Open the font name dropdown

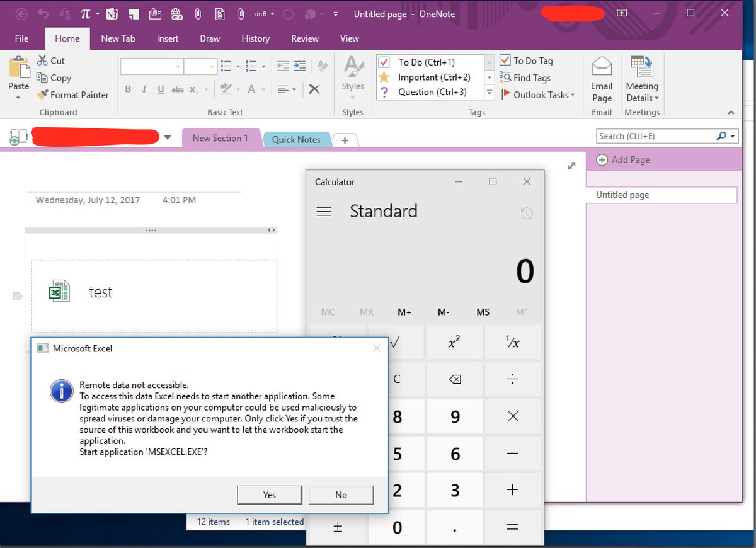click(178, 66)
